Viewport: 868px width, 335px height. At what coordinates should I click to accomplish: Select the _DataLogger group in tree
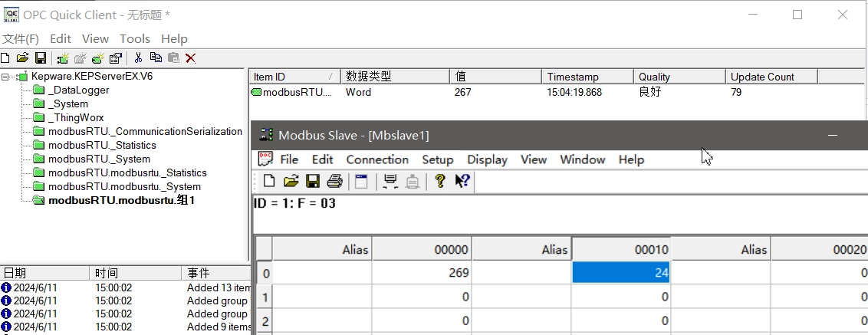78,90
